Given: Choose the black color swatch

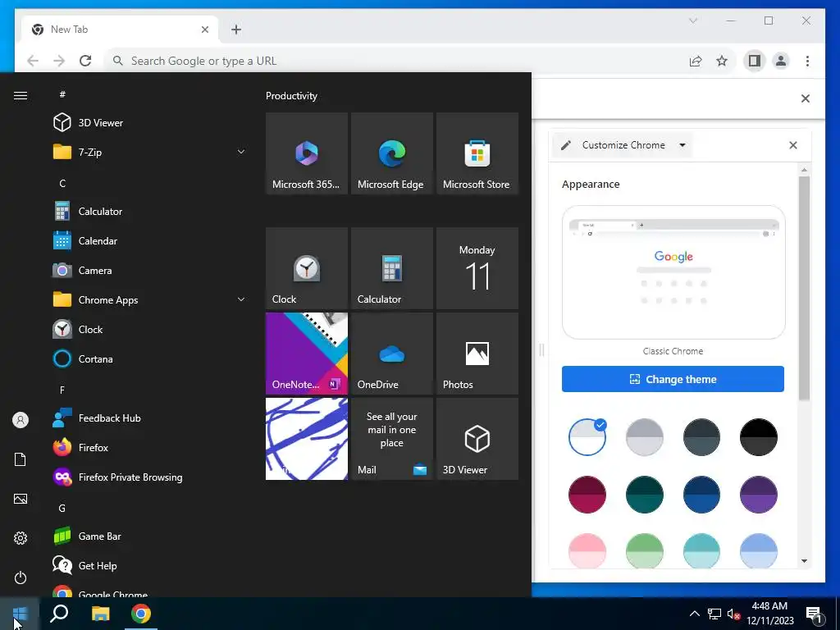Looking at the screenshot, I should (x=759, y=437).
